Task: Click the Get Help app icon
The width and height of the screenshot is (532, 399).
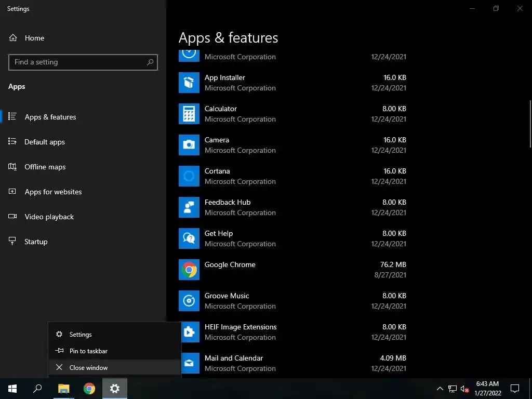Action: 189,238
